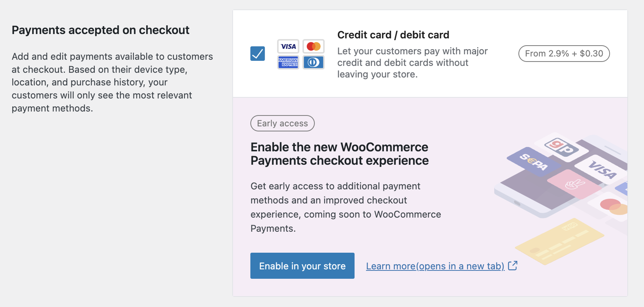
Task: Click the Early access badge
Action: (x=282, y=123)
